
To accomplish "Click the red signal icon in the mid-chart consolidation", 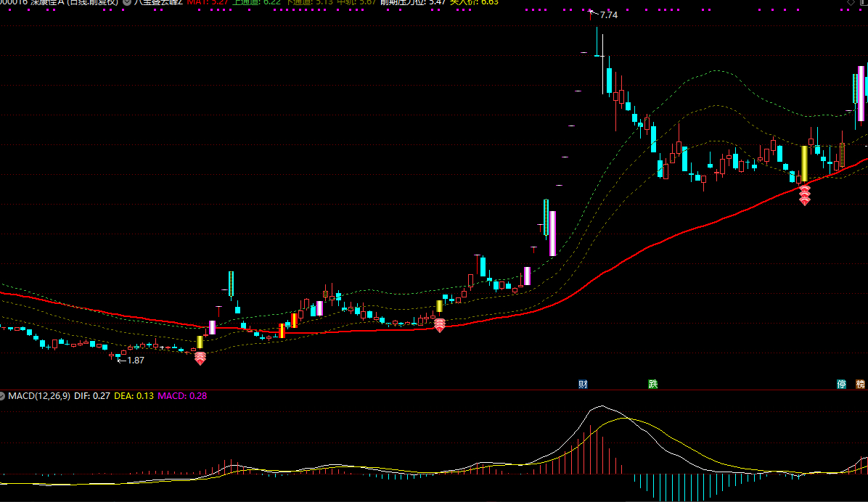I will [439, 325].
